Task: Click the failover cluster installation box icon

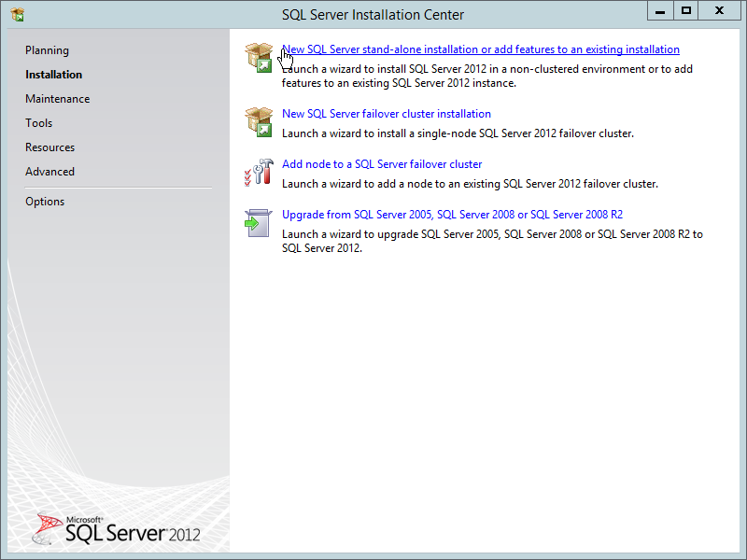Action: click(x=259, y=122)
